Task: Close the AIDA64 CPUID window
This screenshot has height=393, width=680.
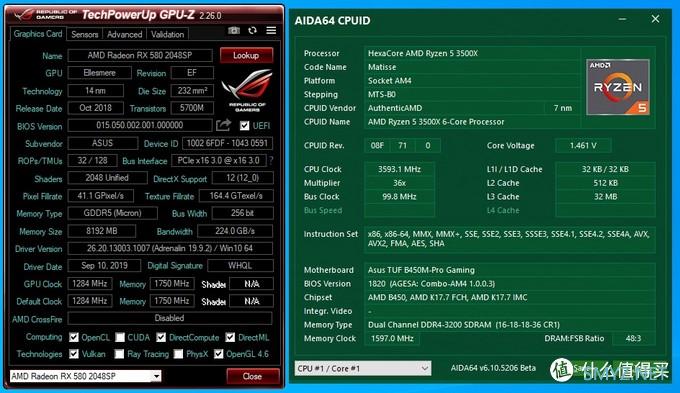Action: coord(655,19)
